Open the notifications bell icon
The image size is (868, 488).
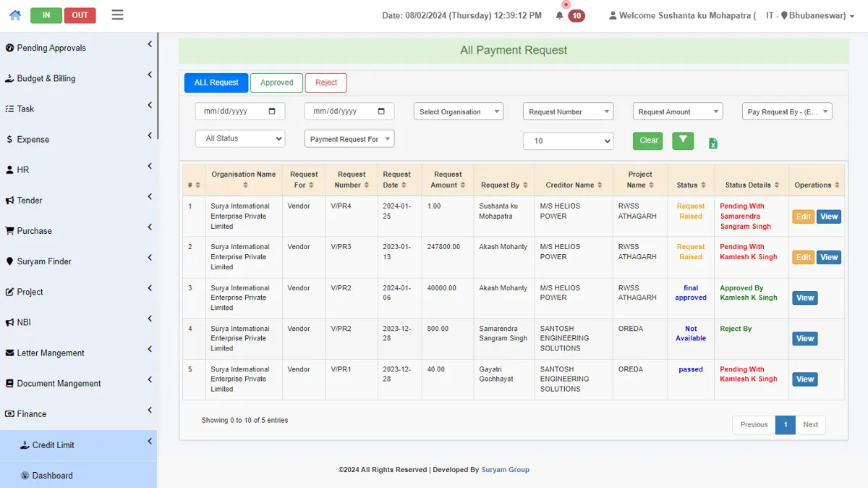pos(559,15)
